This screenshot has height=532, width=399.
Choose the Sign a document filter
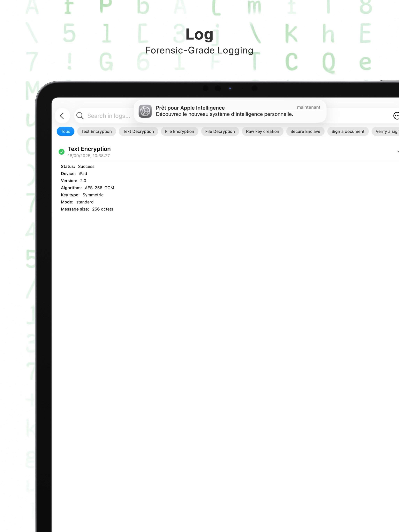(348, 132)
